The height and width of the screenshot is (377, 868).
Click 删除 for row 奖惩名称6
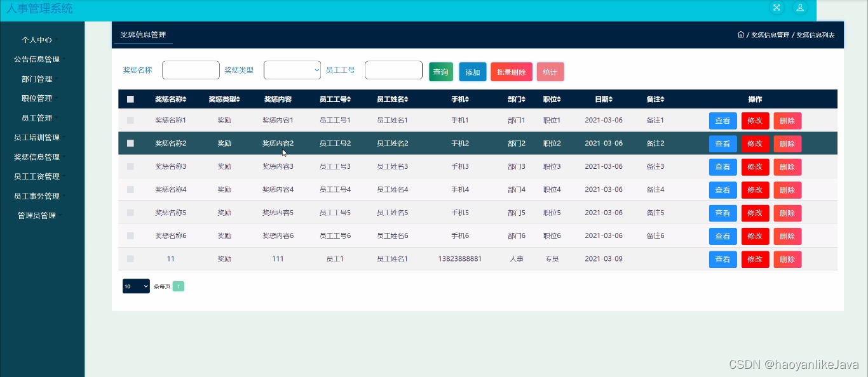pyautogui.click(x=787, y=236)
